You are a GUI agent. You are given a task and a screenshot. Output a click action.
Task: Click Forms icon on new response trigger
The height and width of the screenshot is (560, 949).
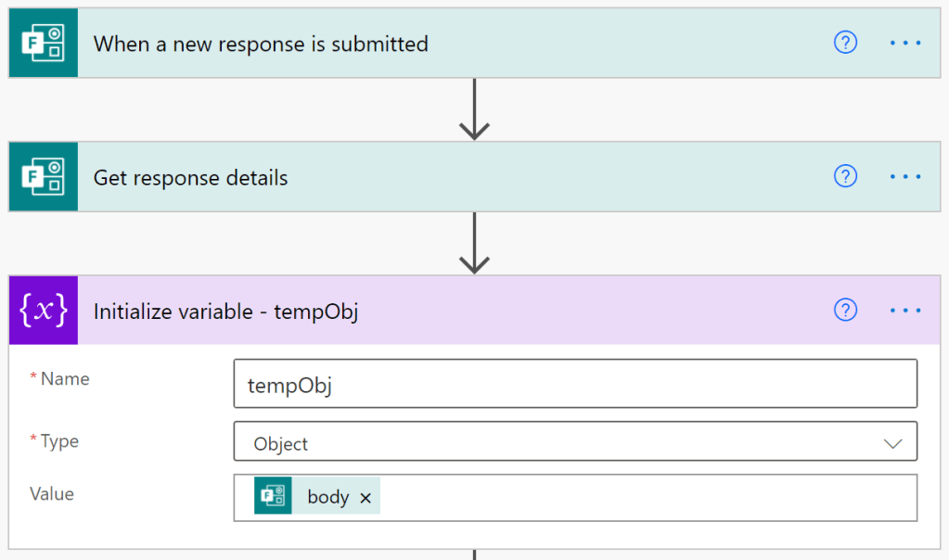(x=43, y=44)
